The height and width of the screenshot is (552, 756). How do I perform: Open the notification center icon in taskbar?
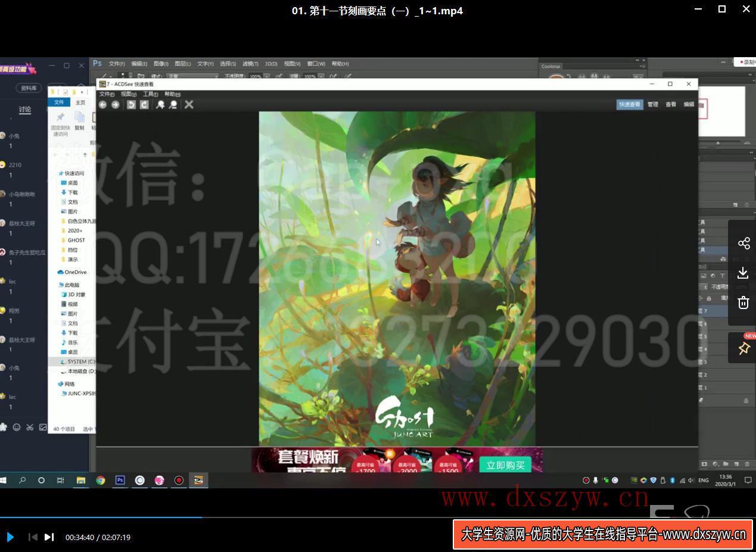point(748,480)
